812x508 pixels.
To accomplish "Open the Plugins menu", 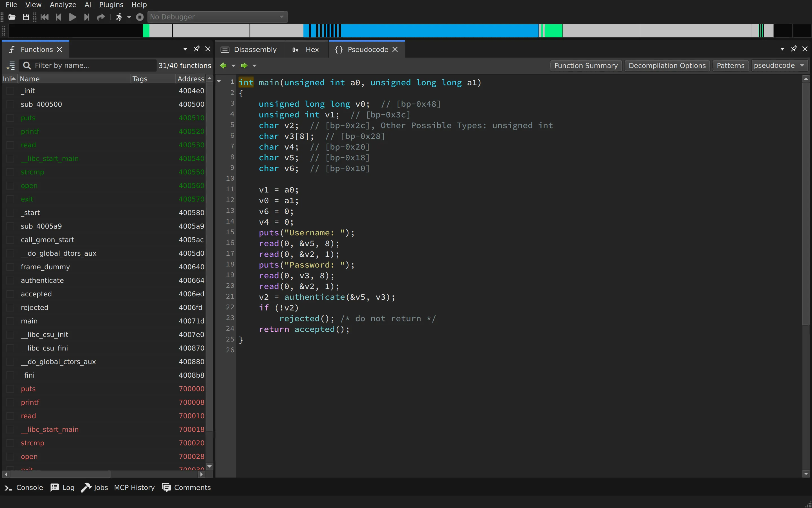I will [x=111, y=5].
